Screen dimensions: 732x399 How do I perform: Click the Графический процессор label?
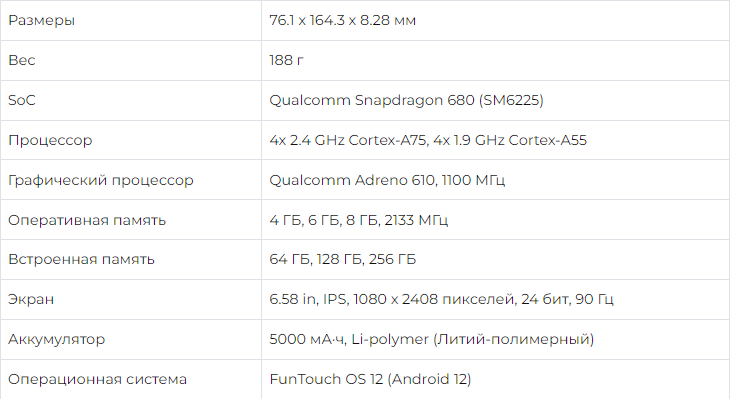click(100, 180)
